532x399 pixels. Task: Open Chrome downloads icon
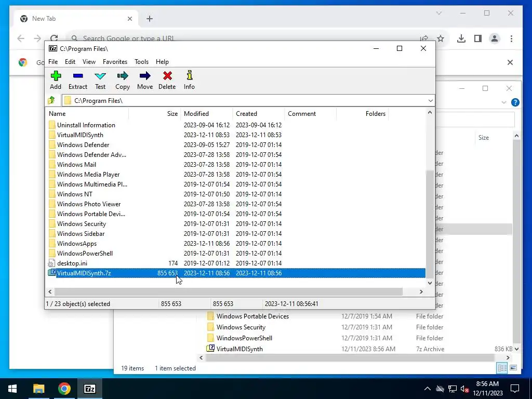(x=461, y=38)
